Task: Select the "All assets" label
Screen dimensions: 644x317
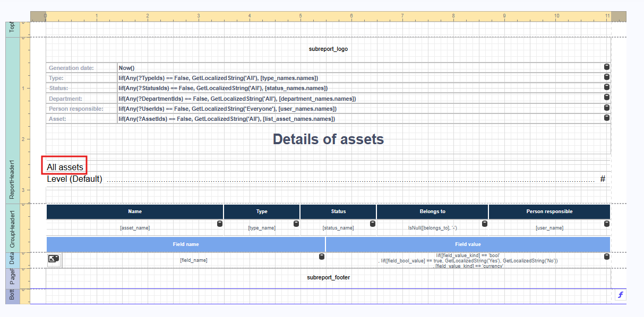Action: [x=65, y=168]
